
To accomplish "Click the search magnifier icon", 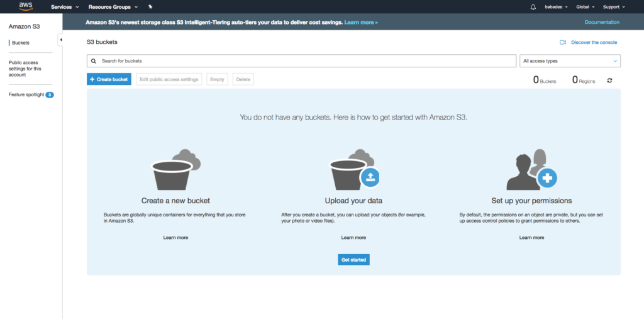I will pos(94,61).
